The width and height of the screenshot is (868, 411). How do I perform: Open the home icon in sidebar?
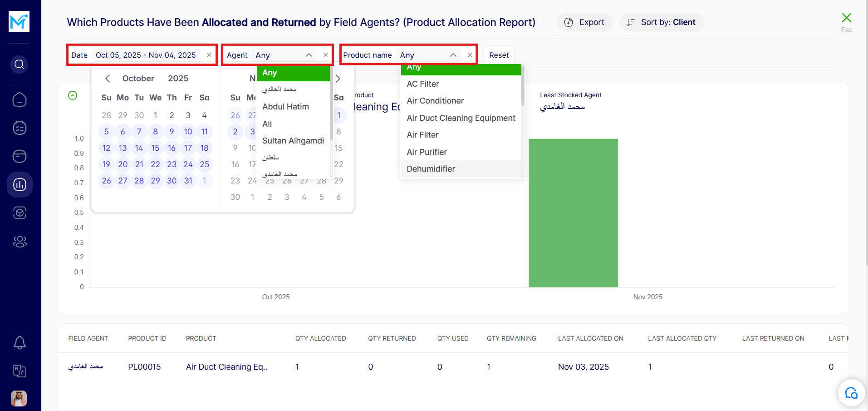click(x=20, y=99)
